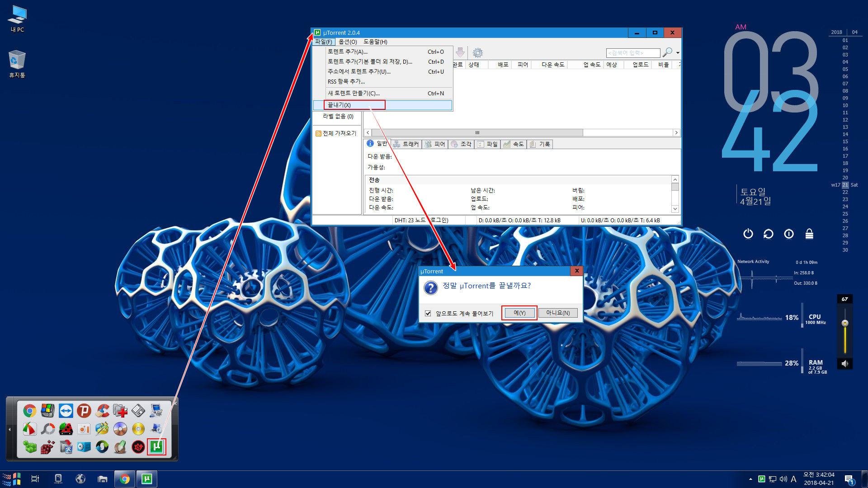Open File Explorer from the taskbar
The height and width of the screenshot is (488, 868).
point(103,479)
